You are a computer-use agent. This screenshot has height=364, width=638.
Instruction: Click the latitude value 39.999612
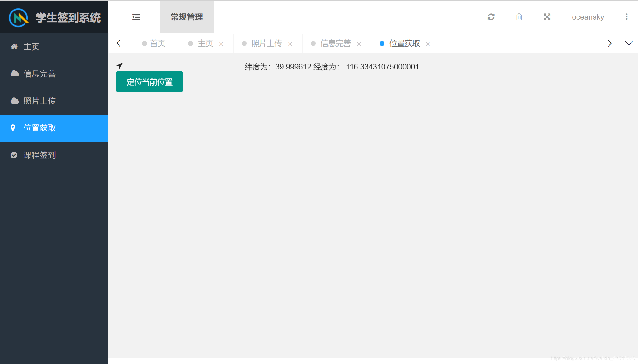(293, 67)
